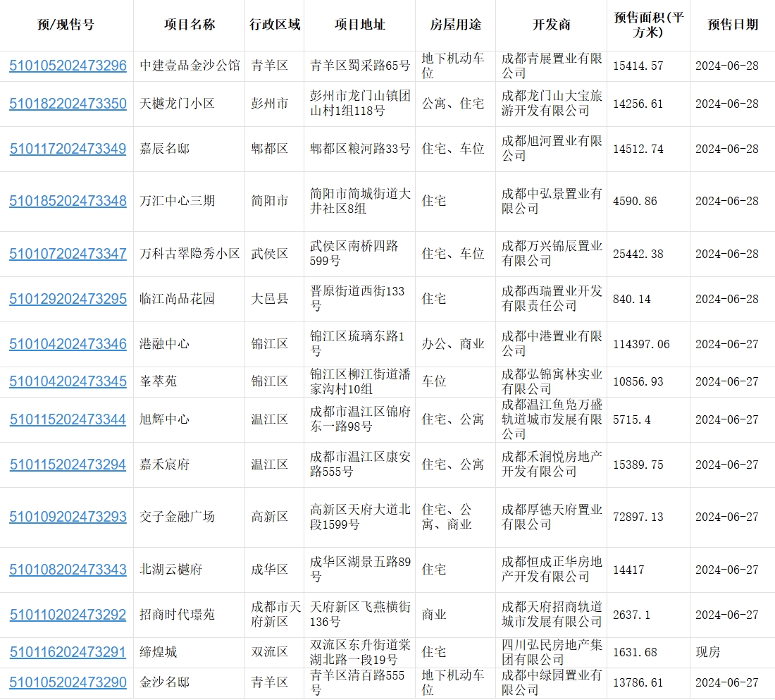Click developer 成都厚德天府置业有限公司
The image size is (775, 700).
click(x=552, y=517)
